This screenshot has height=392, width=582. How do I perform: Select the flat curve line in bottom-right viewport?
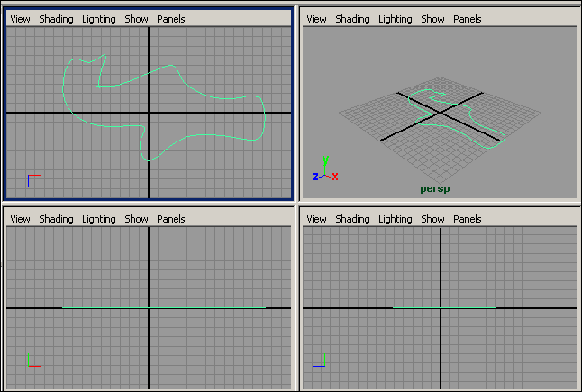(444, 307)
